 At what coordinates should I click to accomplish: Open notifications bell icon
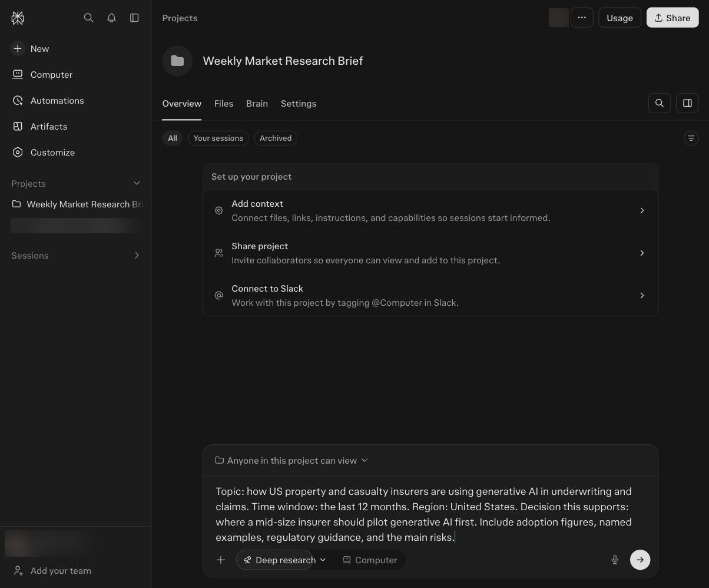pos(111,18)
